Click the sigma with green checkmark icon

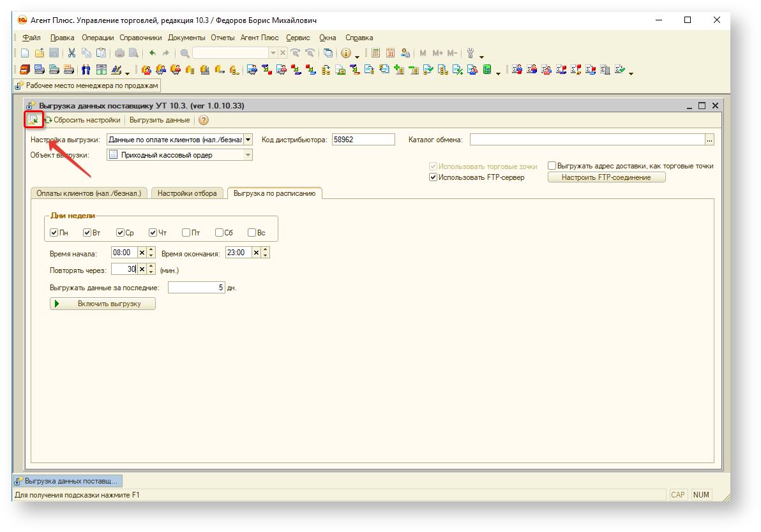pyautogui.click(x=620, y=70)
